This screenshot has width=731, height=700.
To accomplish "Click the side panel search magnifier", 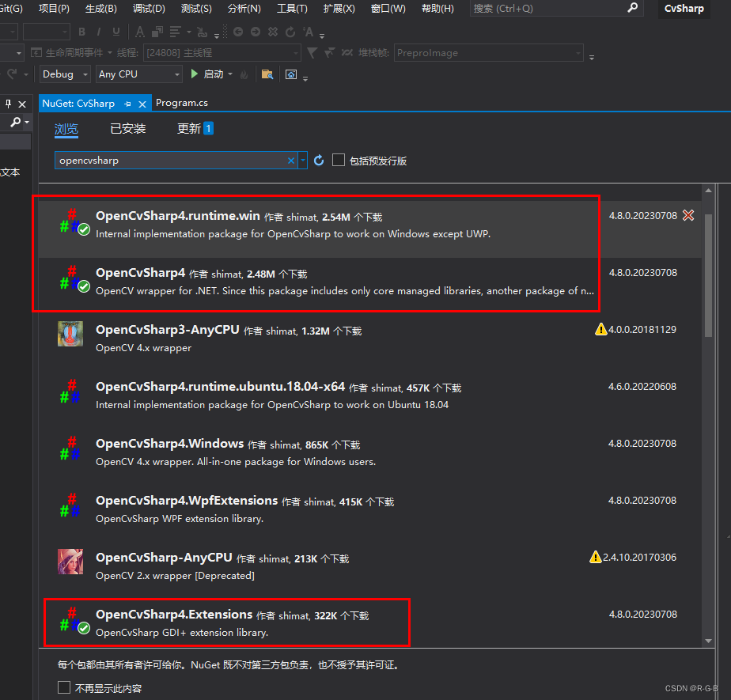I will (x=16, y=122).
